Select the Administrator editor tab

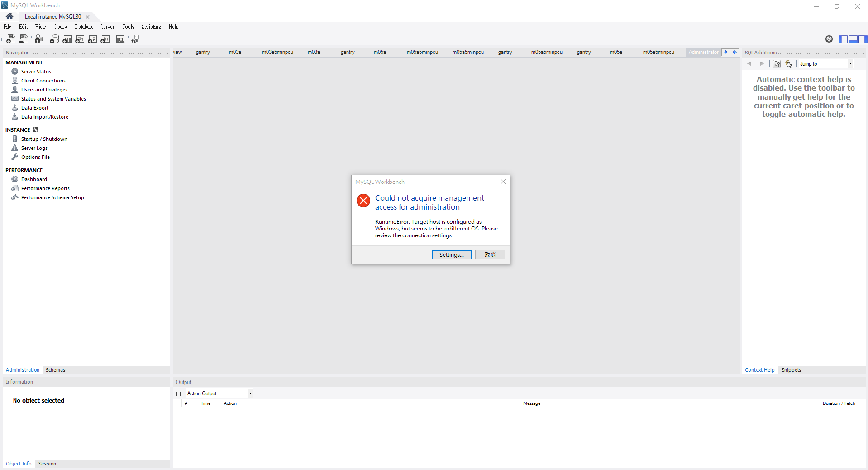tap(703, 52)
